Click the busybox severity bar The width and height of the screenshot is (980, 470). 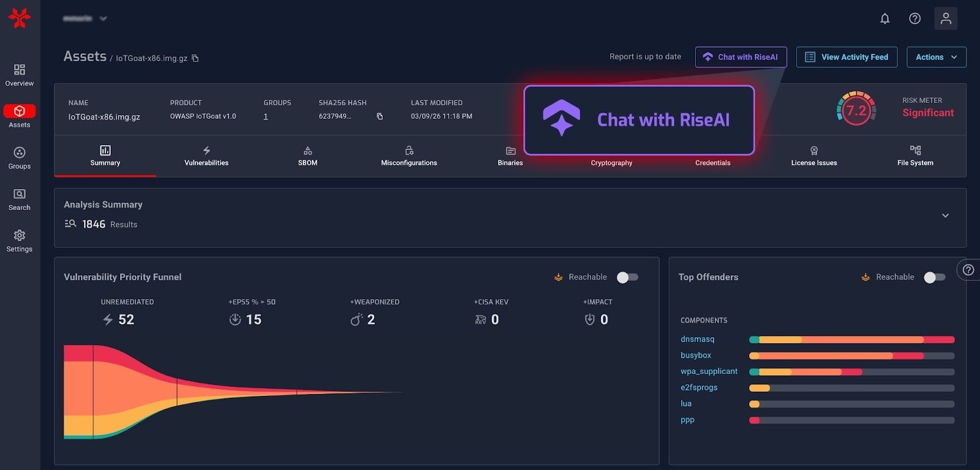pyautogui.click(x=851, y=356)
